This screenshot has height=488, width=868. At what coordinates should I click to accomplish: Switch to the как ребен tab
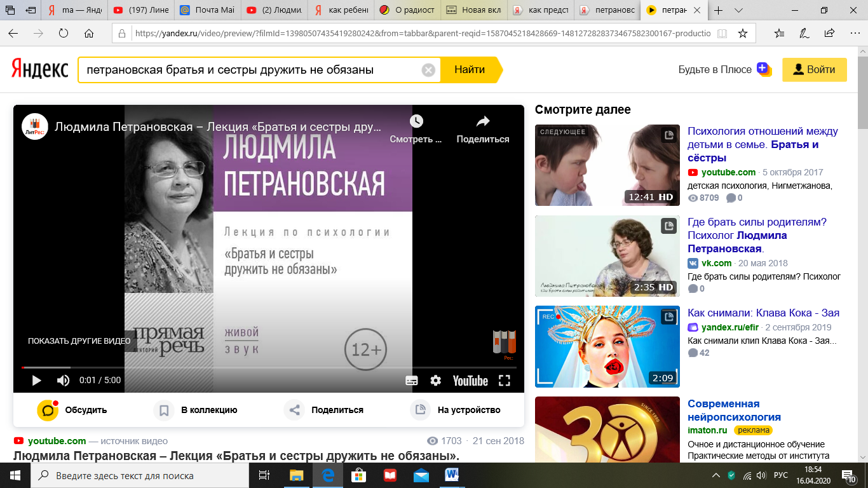click(x=340, y=10)
